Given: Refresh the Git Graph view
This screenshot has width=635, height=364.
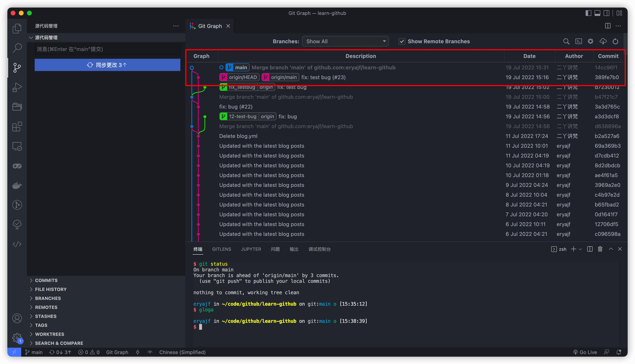Looking at the screenshot, I should (x=615, y=41).
